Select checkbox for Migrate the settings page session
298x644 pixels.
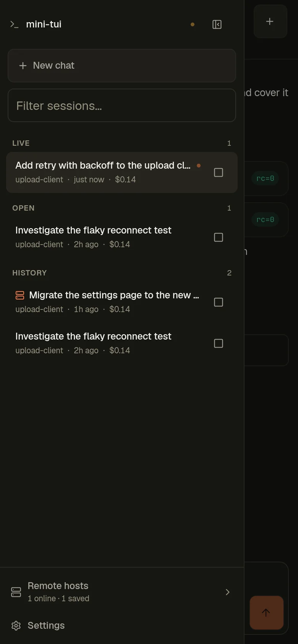219,302
